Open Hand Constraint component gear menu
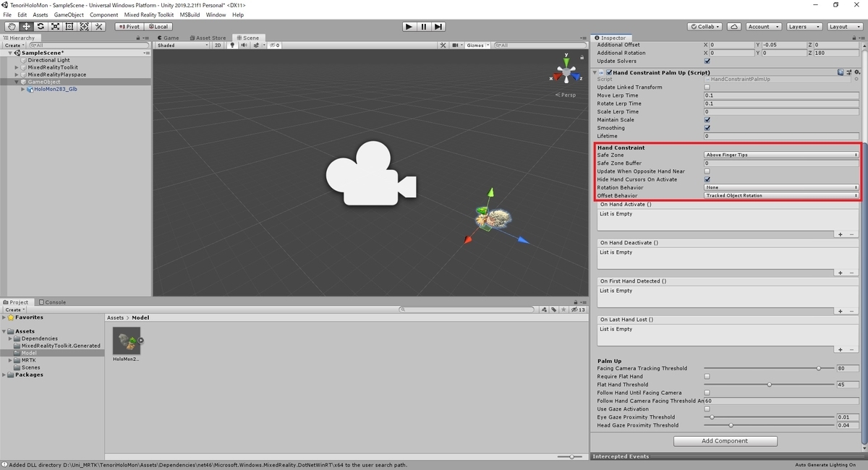Screen dimensions: 868x470 pos(856,72)
